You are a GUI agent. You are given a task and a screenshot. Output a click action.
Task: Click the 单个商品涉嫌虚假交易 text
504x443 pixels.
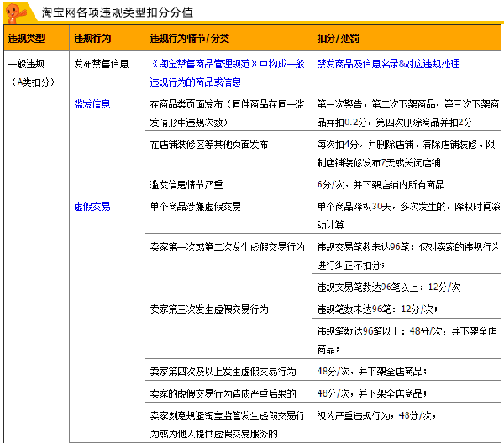coord(195,206)
